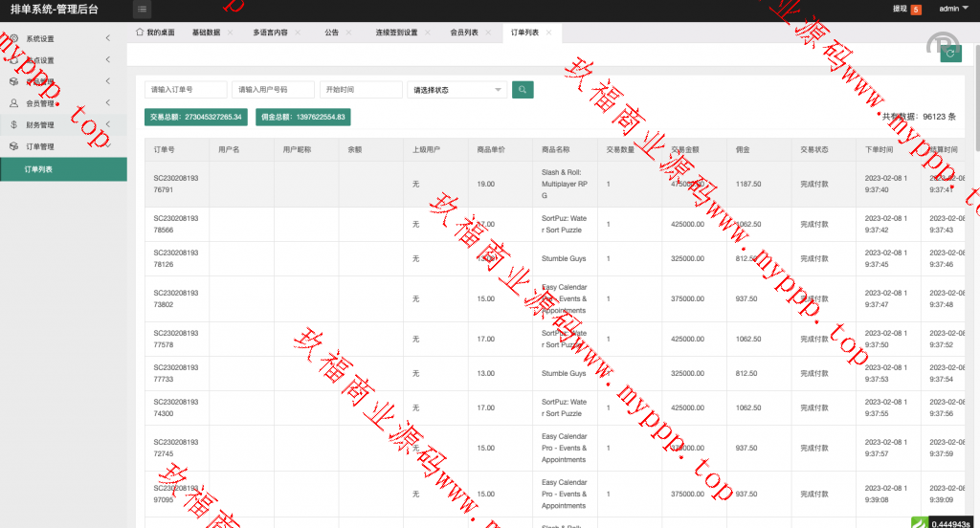Open the 请选择状态 status dropdown
This screenshot has height=528, width=980.
[x=457, y=90]
